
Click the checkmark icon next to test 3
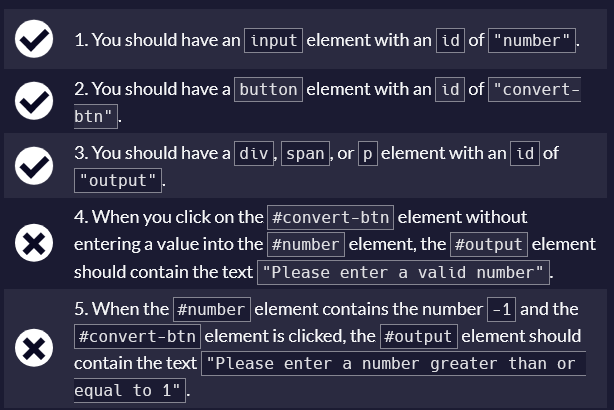[34, 167]
